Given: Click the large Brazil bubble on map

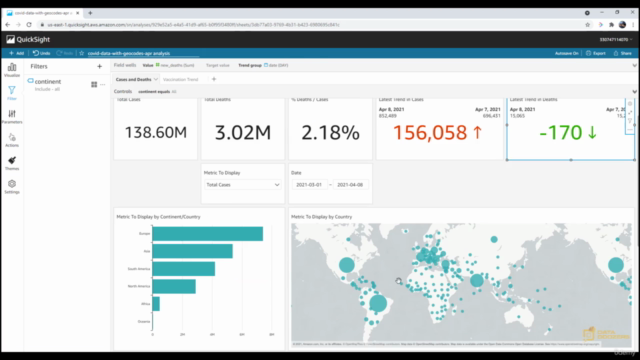Looking at the screenshot, I should click(378, 303).
